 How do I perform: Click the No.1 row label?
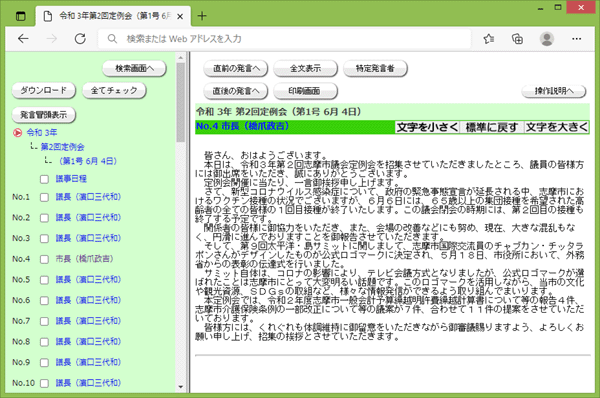click(x=21, y=197)
